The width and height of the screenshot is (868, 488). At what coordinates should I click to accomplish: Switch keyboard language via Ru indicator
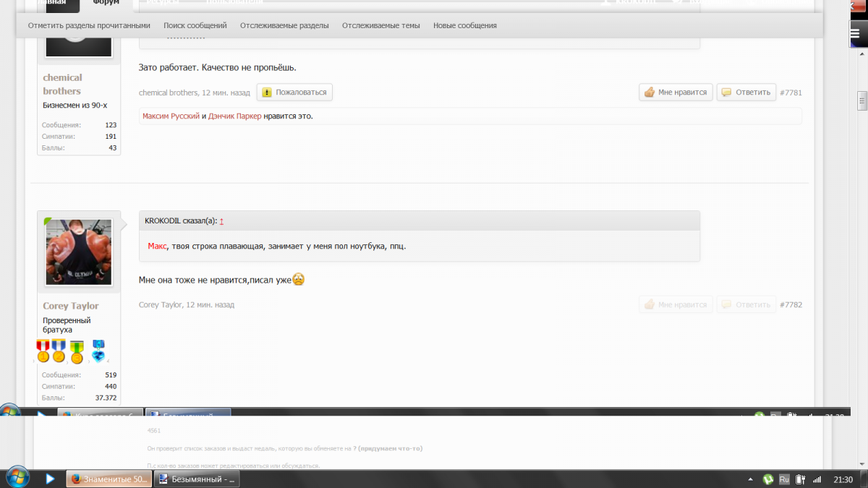pyautogui.click(x=785, y=479)
